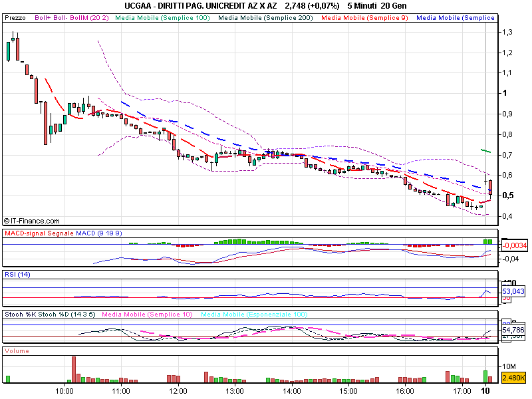Click the stochastic value box '54,786'
Image resolution: width=532 pixels, height=399 pixels.
pyautogui.click(x=513, y=330)
